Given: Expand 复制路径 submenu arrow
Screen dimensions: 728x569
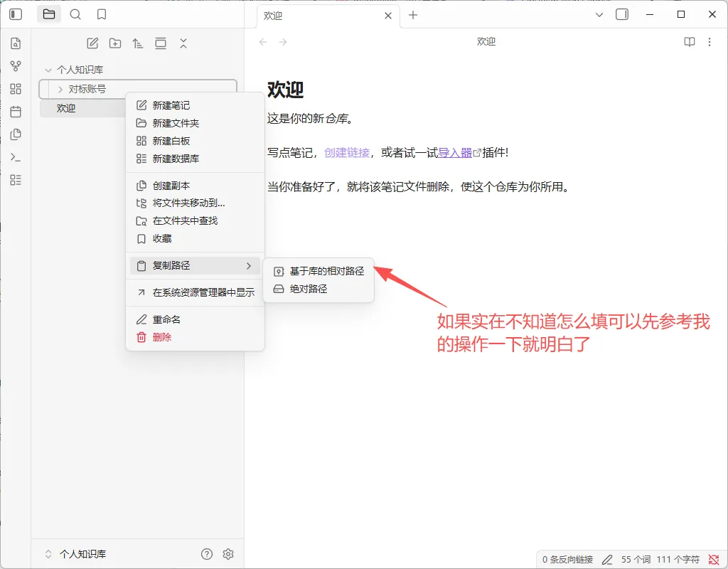Looking at the screenshot, I should point(249,266).
